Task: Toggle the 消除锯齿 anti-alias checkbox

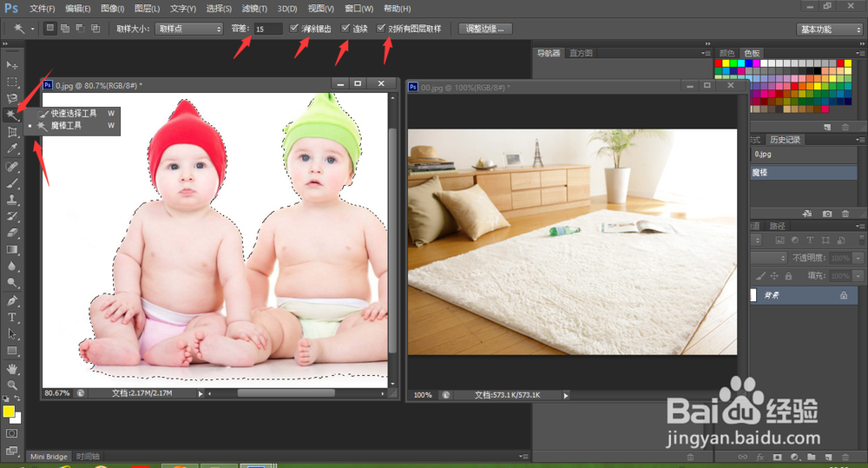Action: coord(294,29)
